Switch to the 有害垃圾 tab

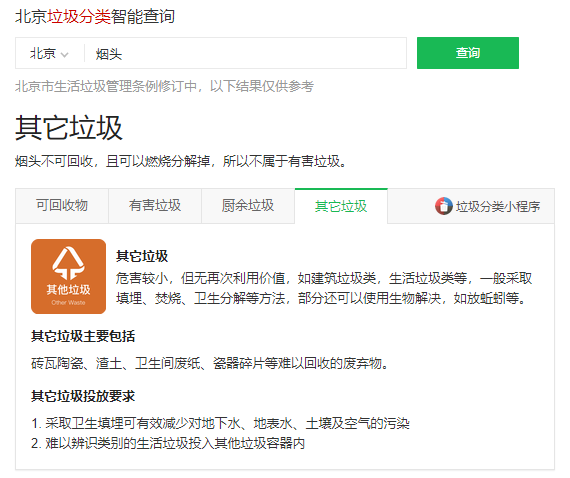155,206
